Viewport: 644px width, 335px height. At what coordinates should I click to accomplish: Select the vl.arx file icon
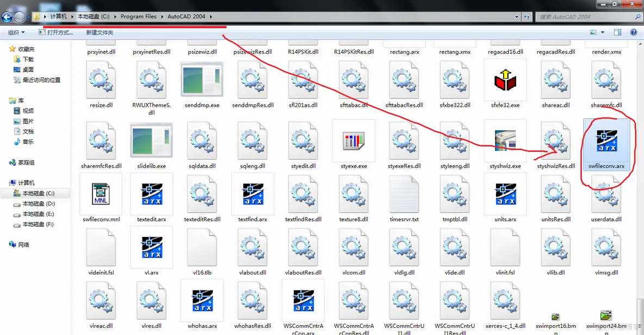point(152,247)
